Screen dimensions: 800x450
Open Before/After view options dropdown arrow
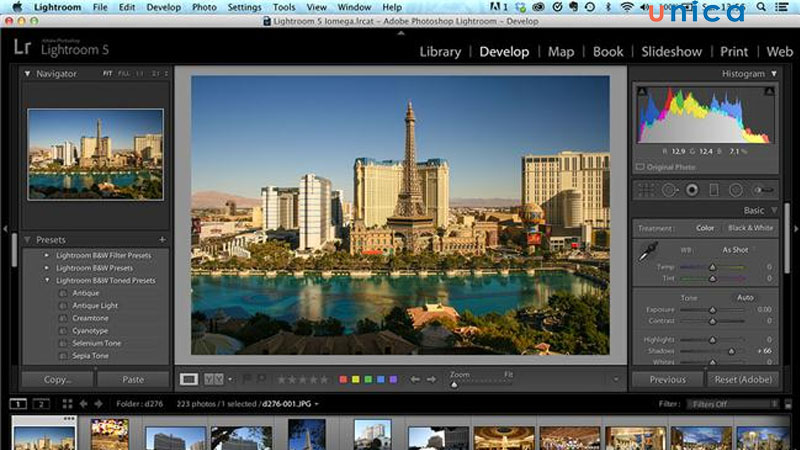[x=230, y=379]
